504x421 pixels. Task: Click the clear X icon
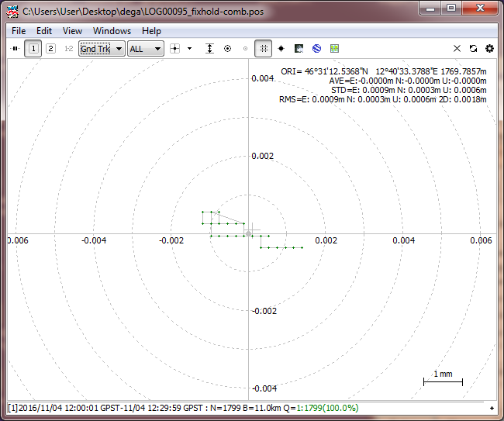click(457, 49)
